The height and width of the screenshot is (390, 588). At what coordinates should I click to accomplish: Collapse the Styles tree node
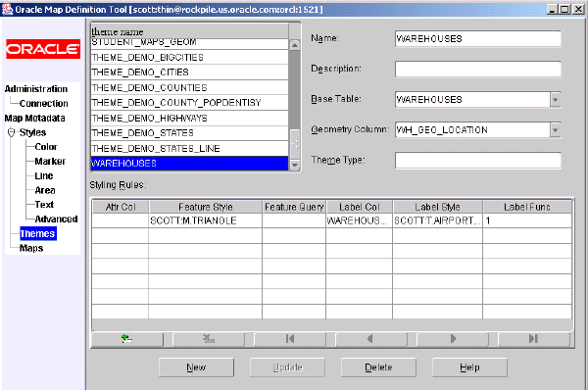click(11, 132)
